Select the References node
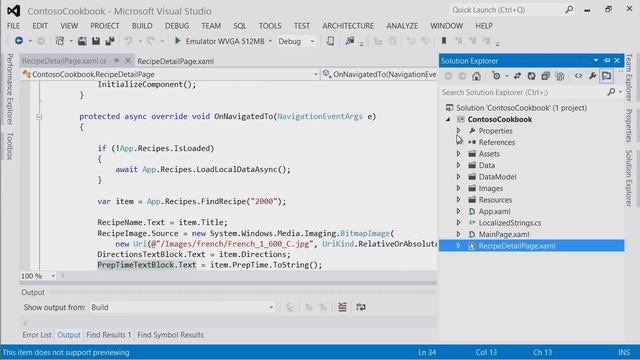The width and height of the screenshot is (640, 360). pos(497,142)
